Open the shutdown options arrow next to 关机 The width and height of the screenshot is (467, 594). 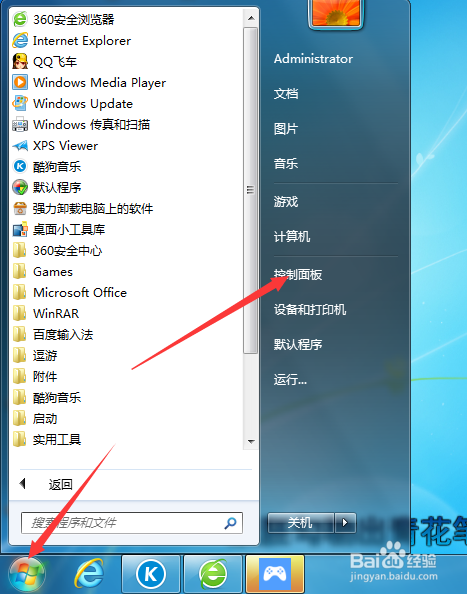click(x=345, y=523)
